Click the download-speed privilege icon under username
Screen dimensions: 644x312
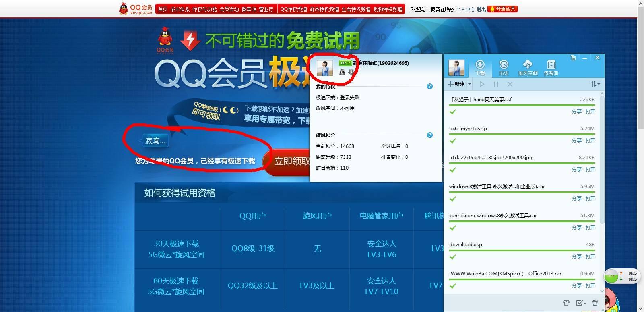(351, 72)
